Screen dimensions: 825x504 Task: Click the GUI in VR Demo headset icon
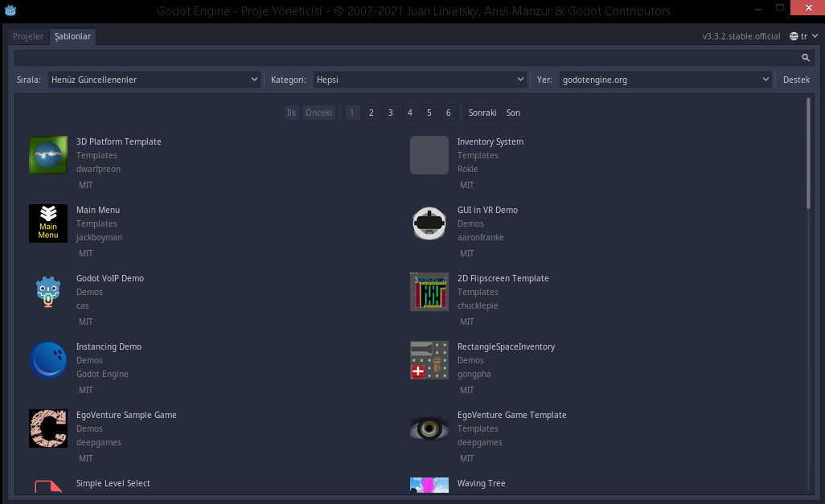429,223
